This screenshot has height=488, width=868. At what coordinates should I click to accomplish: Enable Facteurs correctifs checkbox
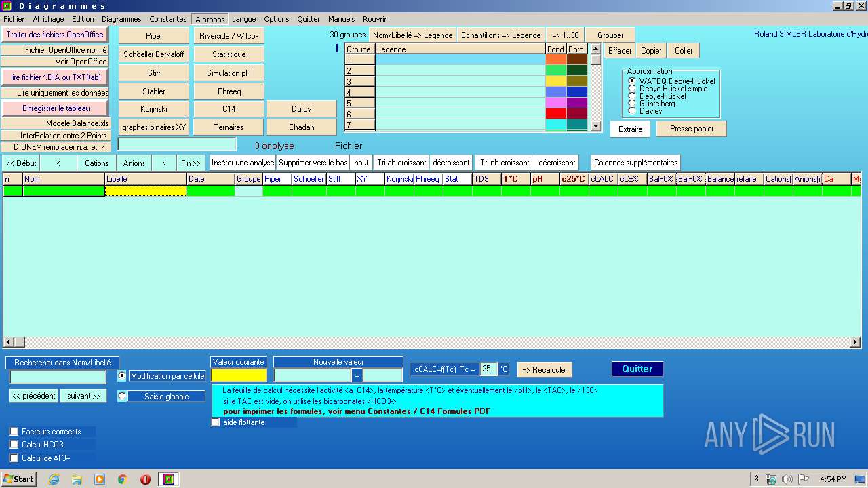coord(14,432)
